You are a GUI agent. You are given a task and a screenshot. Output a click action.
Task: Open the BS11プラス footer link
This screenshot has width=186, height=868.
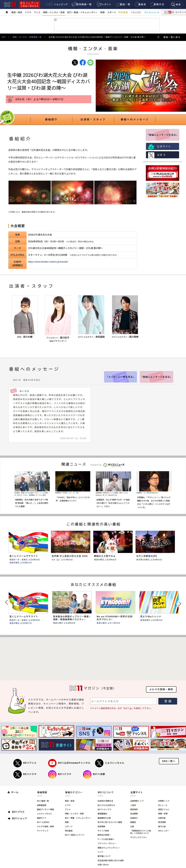tap(18, 812)
